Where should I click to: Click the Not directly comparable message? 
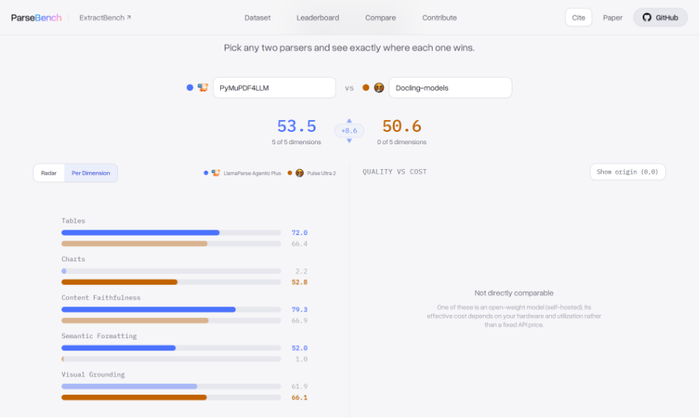514,293
